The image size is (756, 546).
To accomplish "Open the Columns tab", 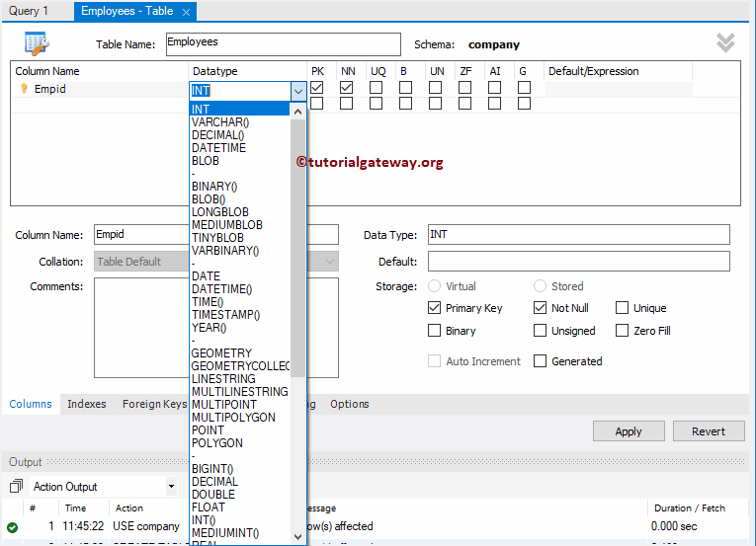I will click(x=31, y=404).
